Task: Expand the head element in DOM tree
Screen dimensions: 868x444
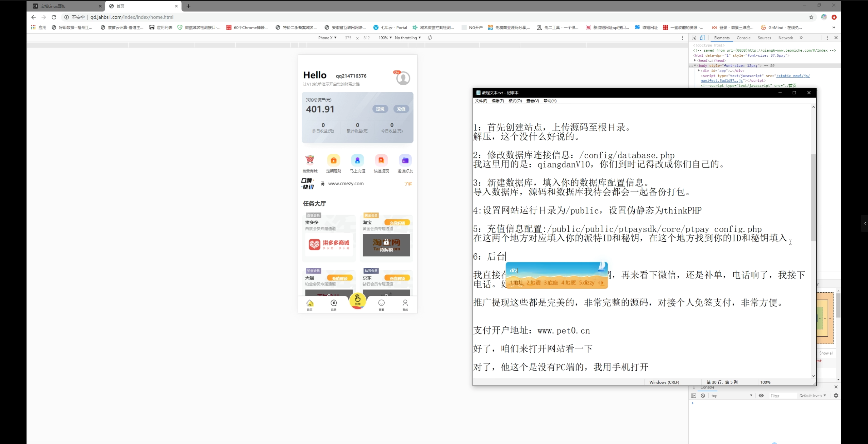Action: [695, 61]
